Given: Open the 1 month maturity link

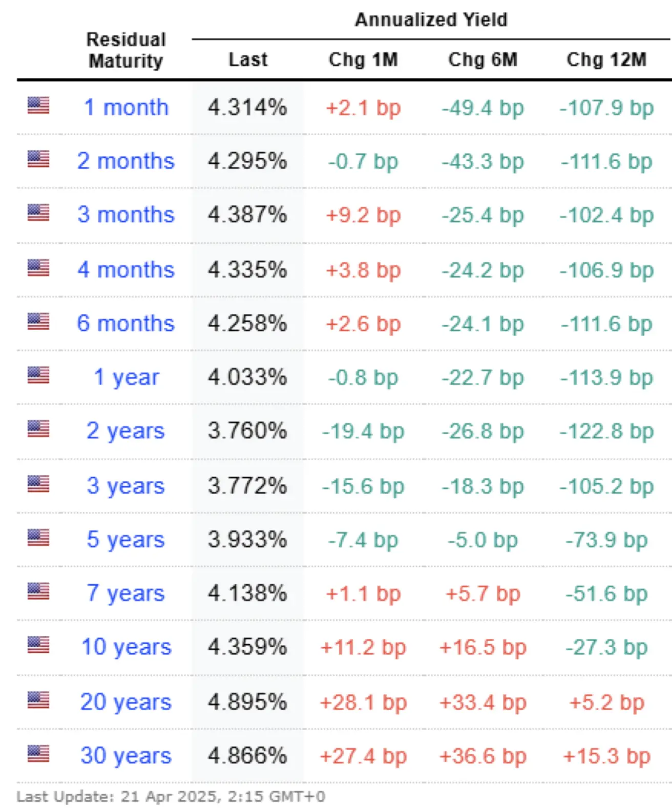Looking at the screenshot, I should [126, 108].
